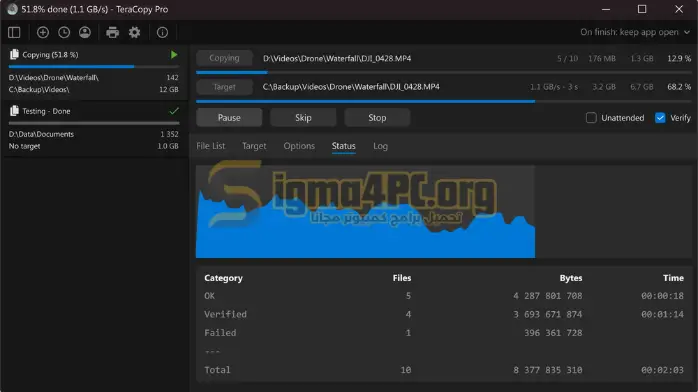Click the green play arrow on Copying job
Viewport: 698px width, 392px height.
coord(174,54)
